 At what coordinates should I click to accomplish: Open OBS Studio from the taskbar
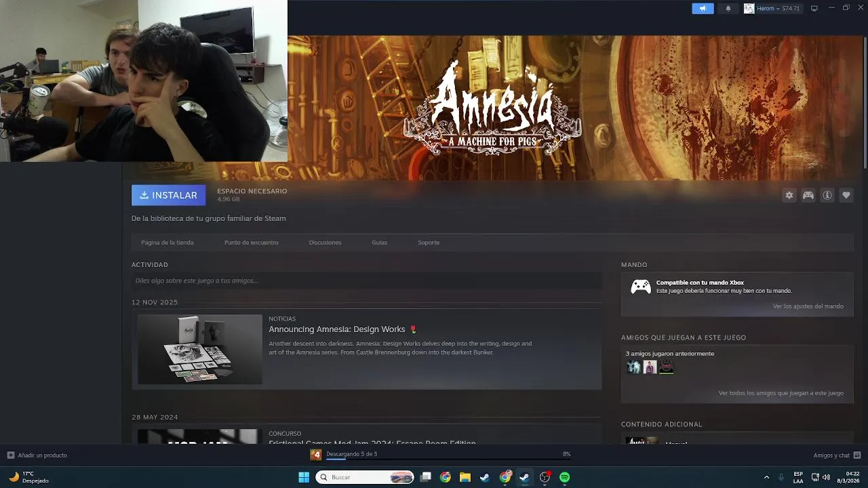click(x=545, y=477)
